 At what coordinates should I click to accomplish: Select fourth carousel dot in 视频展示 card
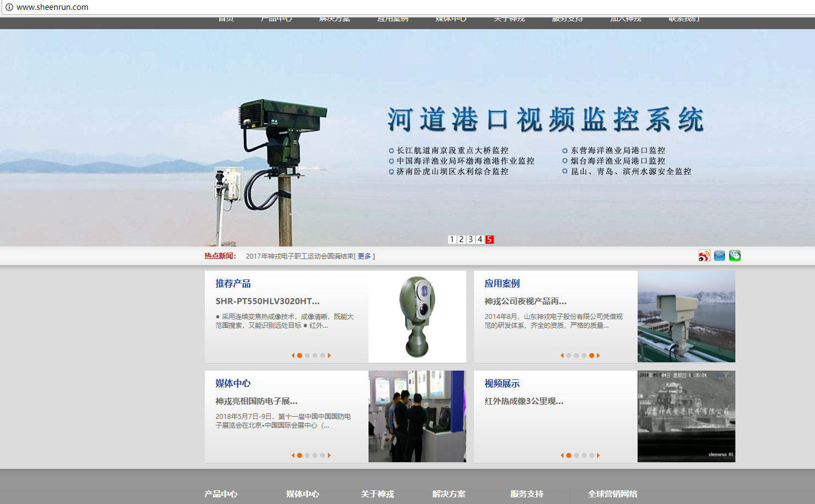pyautogui.click(x=591, y=456)
